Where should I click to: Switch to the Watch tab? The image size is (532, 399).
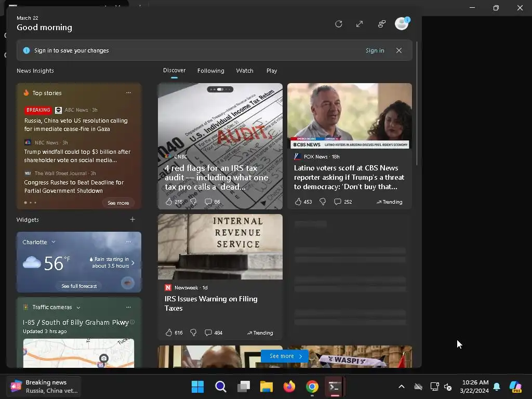coord(245,71)
